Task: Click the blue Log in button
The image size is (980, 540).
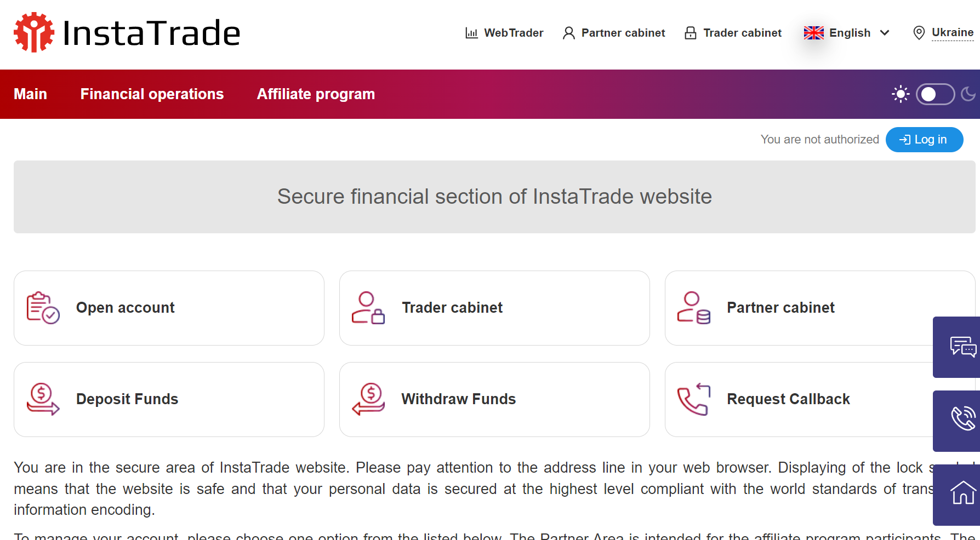Action: 924,140
